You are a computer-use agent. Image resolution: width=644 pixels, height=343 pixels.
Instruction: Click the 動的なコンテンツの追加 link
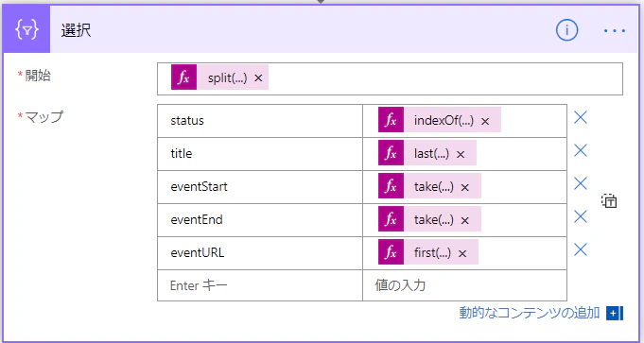[530, 313]
